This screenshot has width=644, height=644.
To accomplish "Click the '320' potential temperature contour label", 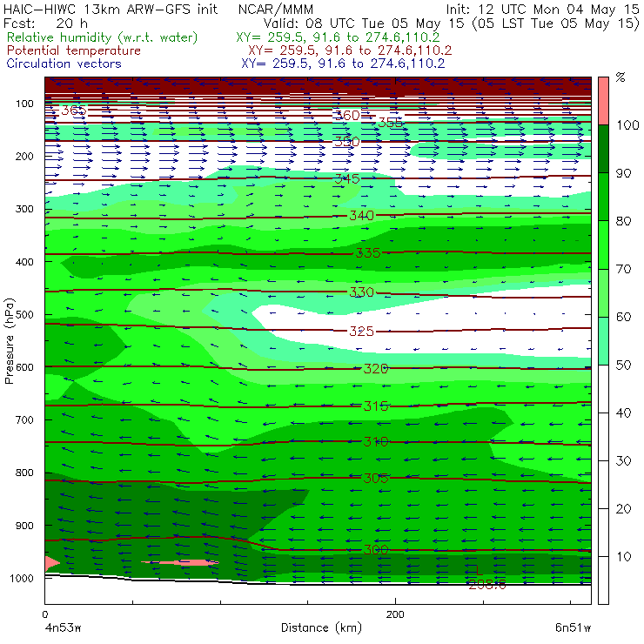I will (376, 368).
